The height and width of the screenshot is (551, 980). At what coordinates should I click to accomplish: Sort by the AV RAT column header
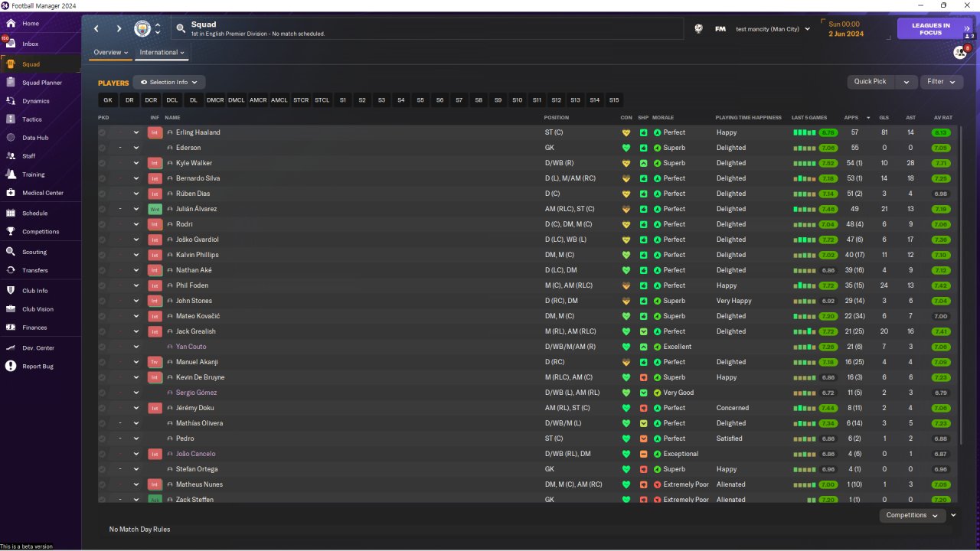pyautogui.click(x=943, y=118)
